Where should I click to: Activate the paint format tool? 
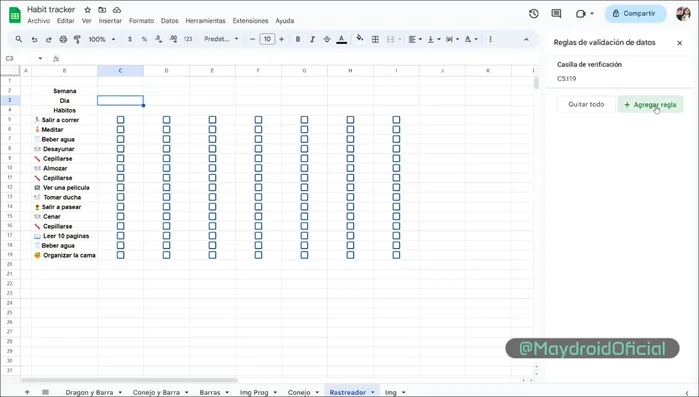(x=77, y=39)
